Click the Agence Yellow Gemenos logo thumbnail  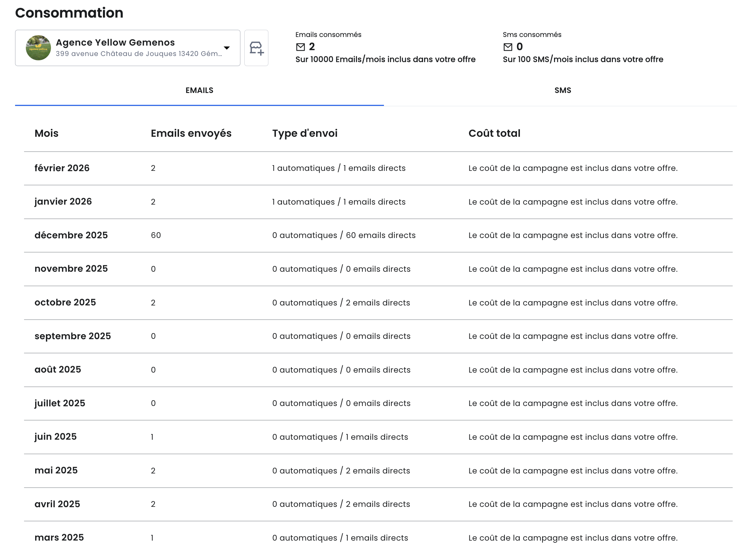tap(38, 48)
